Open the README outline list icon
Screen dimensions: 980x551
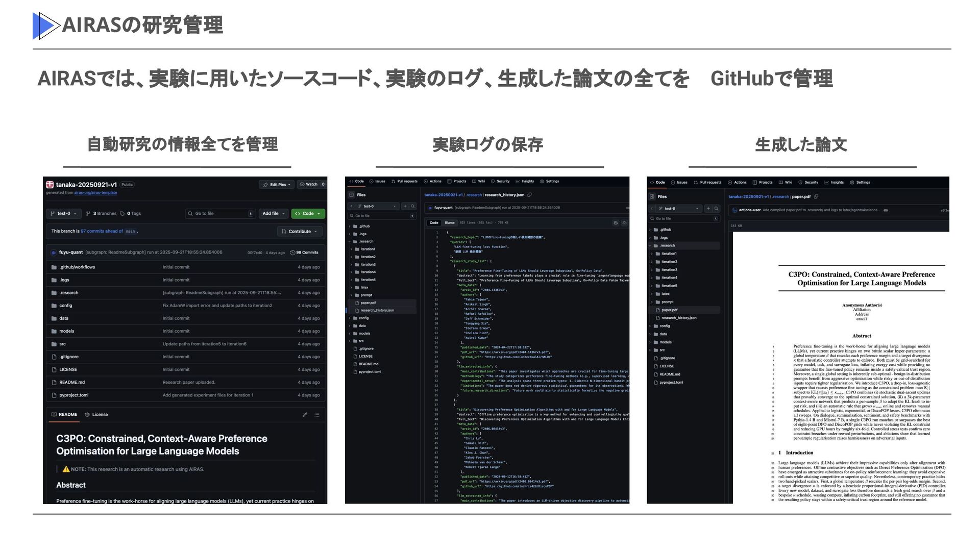pyautogui.click(x=317, y=415)
